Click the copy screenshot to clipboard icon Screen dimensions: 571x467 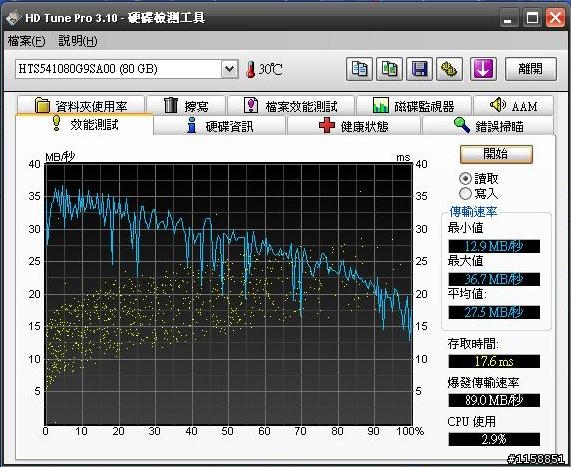389,69
